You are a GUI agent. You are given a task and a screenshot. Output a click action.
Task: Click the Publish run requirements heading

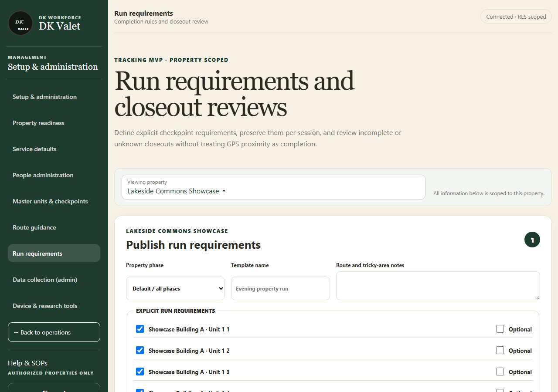point(193,245)
